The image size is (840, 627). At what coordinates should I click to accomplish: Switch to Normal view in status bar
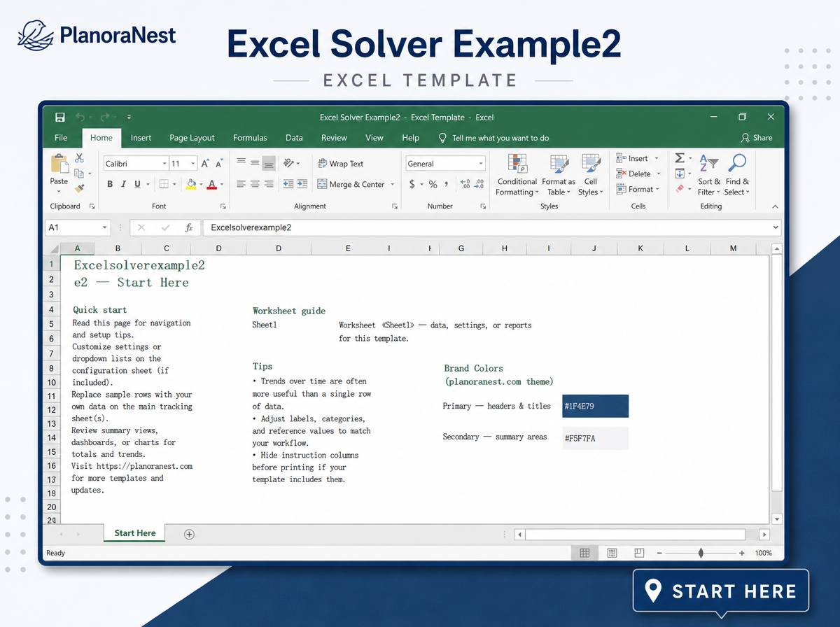click(584, 553)
